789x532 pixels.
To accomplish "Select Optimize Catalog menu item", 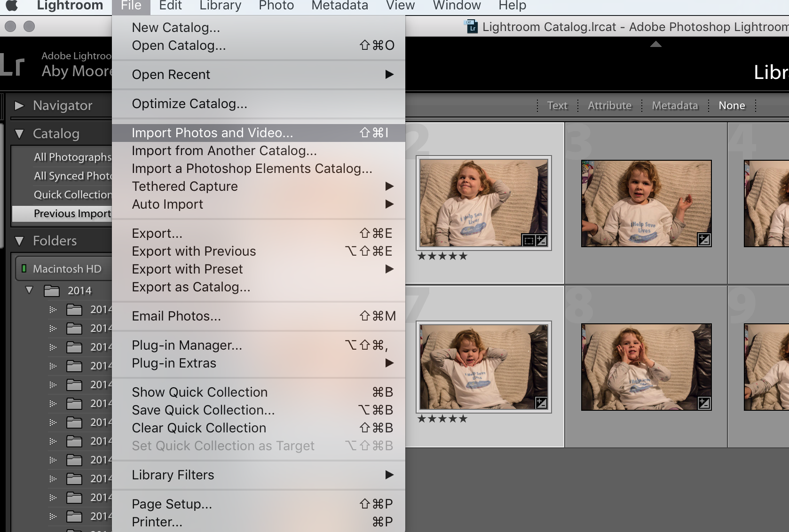I will [x=259, y=104].
